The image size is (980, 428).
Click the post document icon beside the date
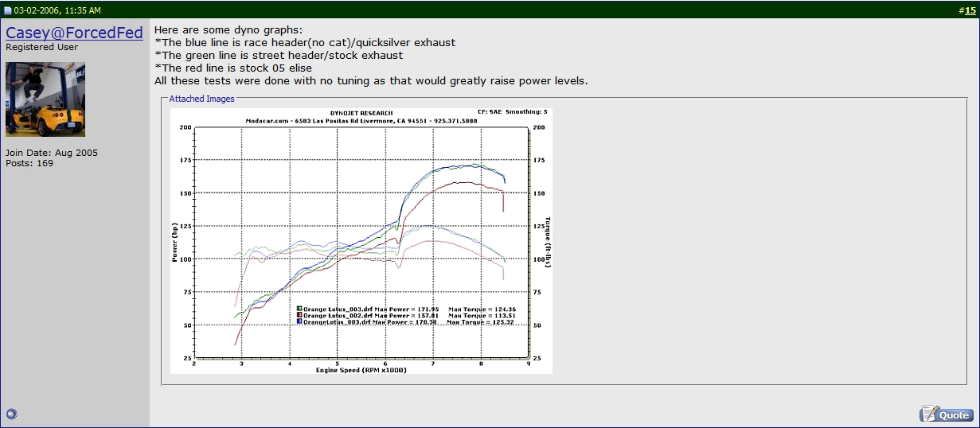point(8,10)
